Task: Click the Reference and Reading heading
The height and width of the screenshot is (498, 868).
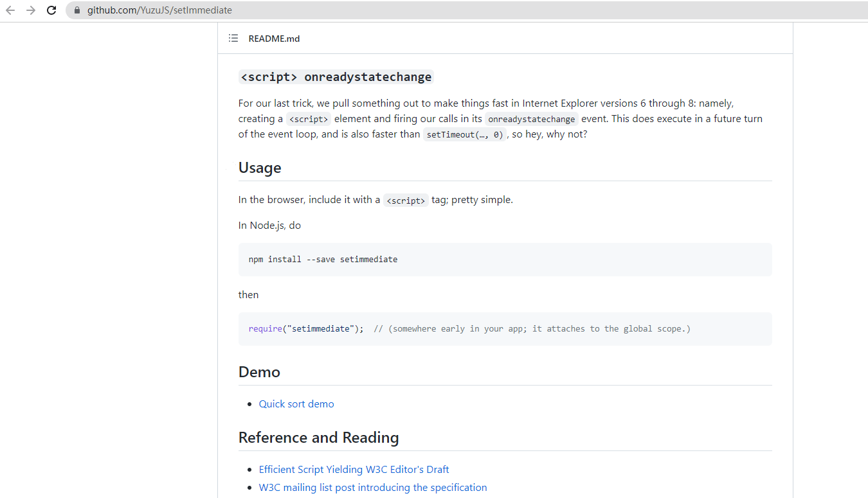Action: [318, 438]
